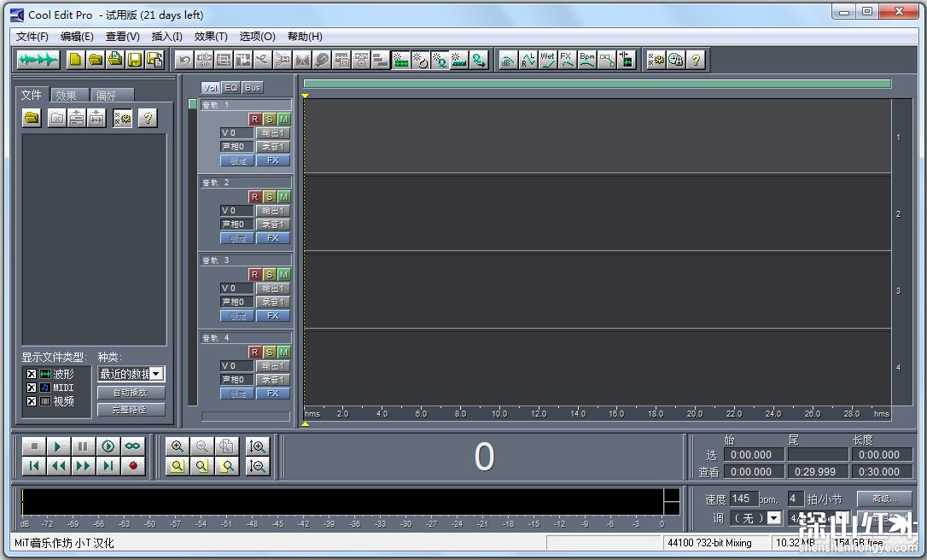Open a file using the folder toolbar icon
Image resolution: width=927 pixels, height=560 pixels.
point(96,59)
